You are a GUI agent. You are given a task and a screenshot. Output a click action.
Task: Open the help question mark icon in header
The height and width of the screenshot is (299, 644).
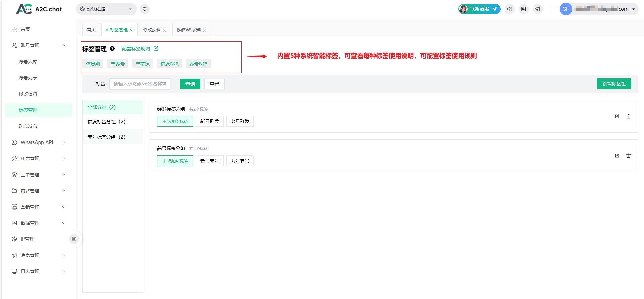coord(510,9)
